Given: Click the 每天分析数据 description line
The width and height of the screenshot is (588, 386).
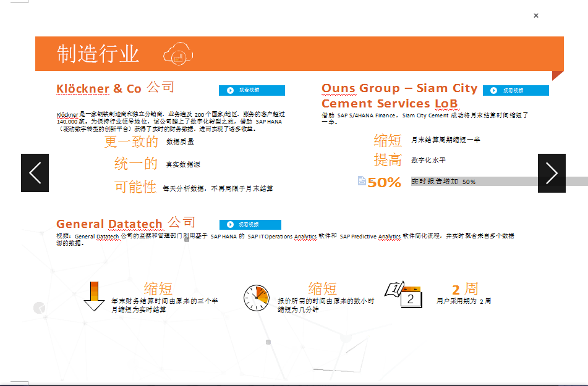Looking at the screenshot, I should tap(218, 188).
